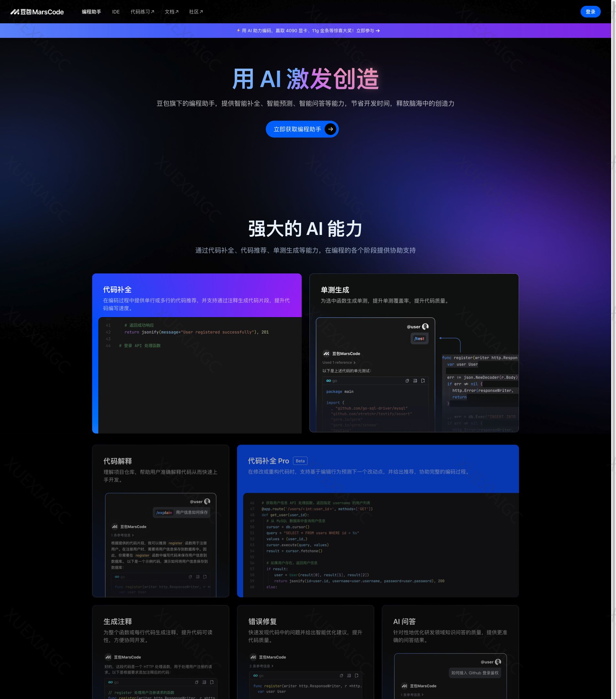The height and width of the screenshot is (699, 616).
Task: Select the AI 问答 card heading
Action: pos(405,622)
